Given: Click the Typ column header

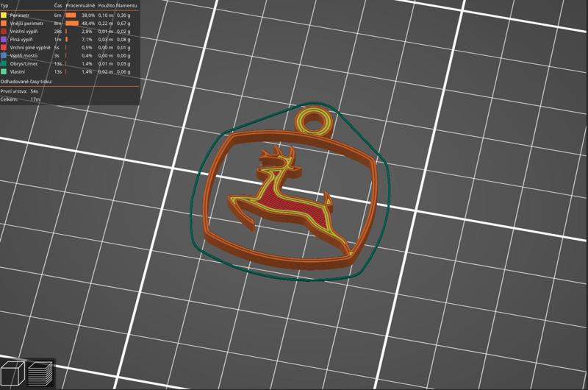Looking at the screenshot, I should [4, 6].
